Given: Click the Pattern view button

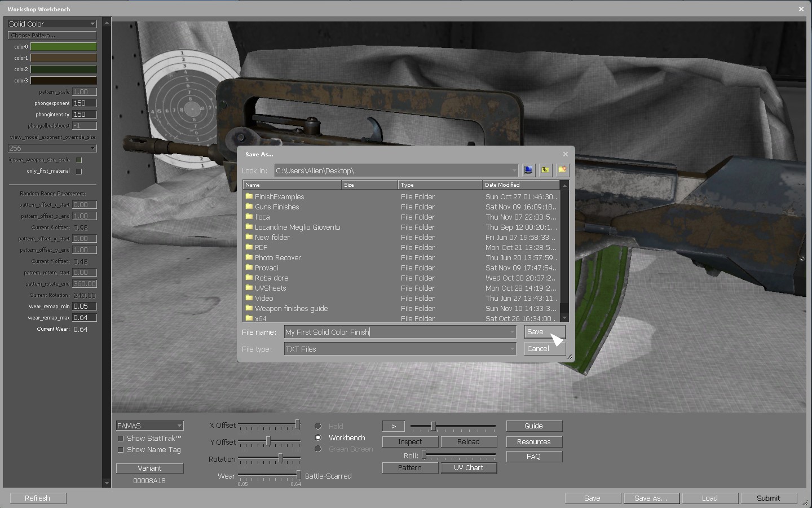Looking at the screenshot, I should coord(410,468).
